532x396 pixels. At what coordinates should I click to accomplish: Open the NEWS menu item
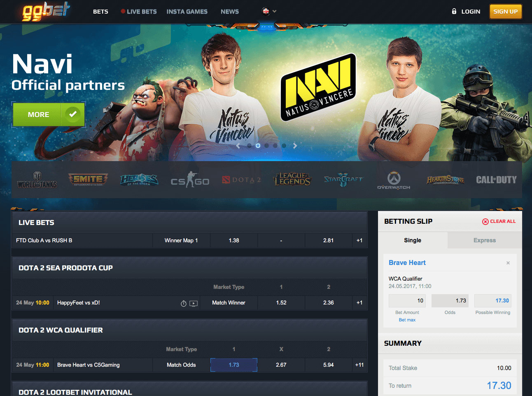230,12
